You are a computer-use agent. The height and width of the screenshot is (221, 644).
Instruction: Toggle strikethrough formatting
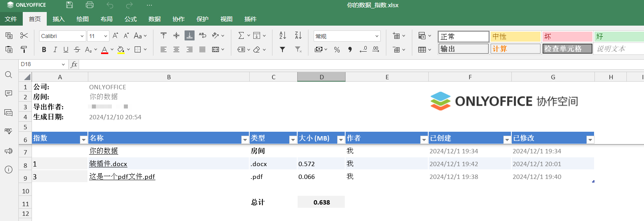tap(77, 50)
